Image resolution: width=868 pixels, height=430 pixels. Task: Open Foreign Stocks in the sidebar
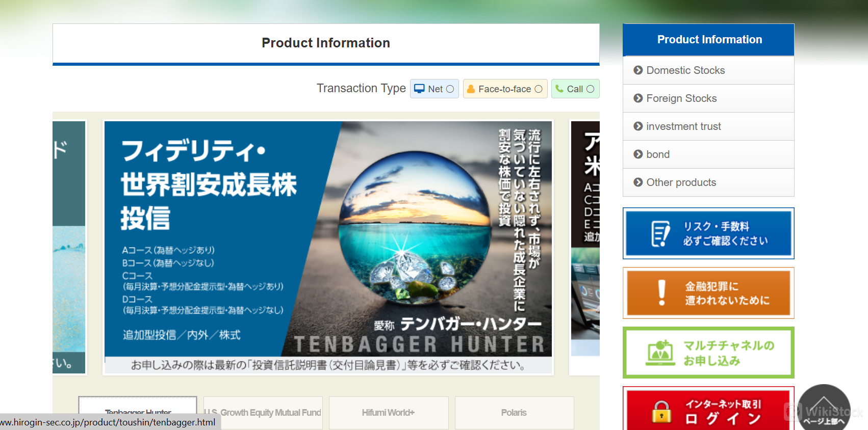click(x=708, y=98)
